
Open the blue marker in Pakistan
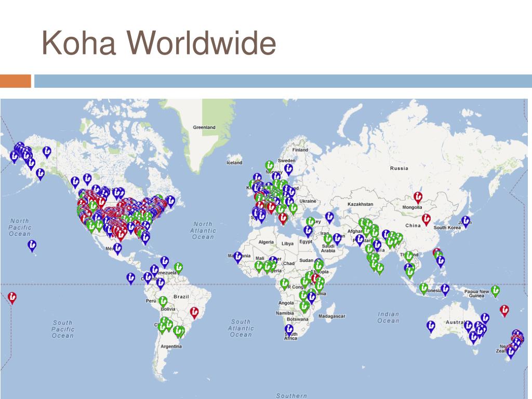tap(360, 240)
